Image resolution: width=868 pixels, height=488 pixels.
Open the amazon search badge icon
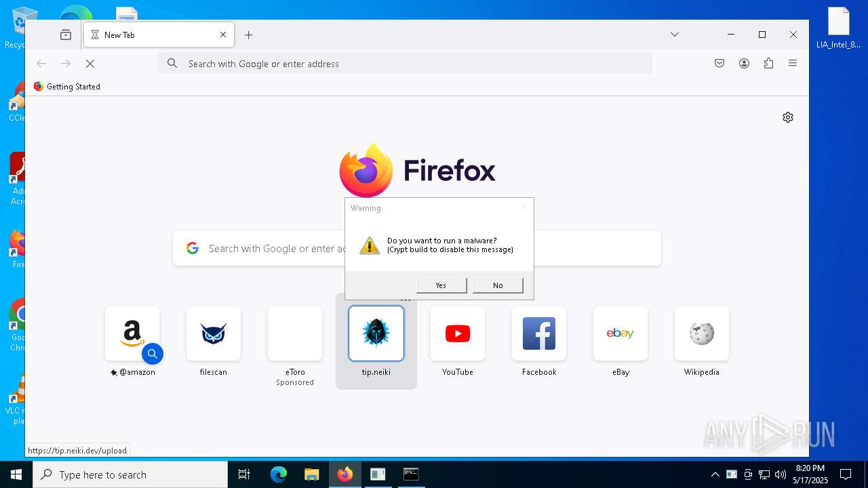click(153, 353)
